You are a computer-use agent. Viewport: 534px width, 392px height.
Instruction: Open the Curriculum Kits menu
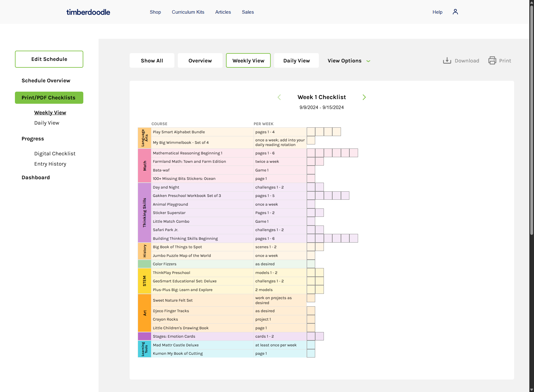(188, 12)
